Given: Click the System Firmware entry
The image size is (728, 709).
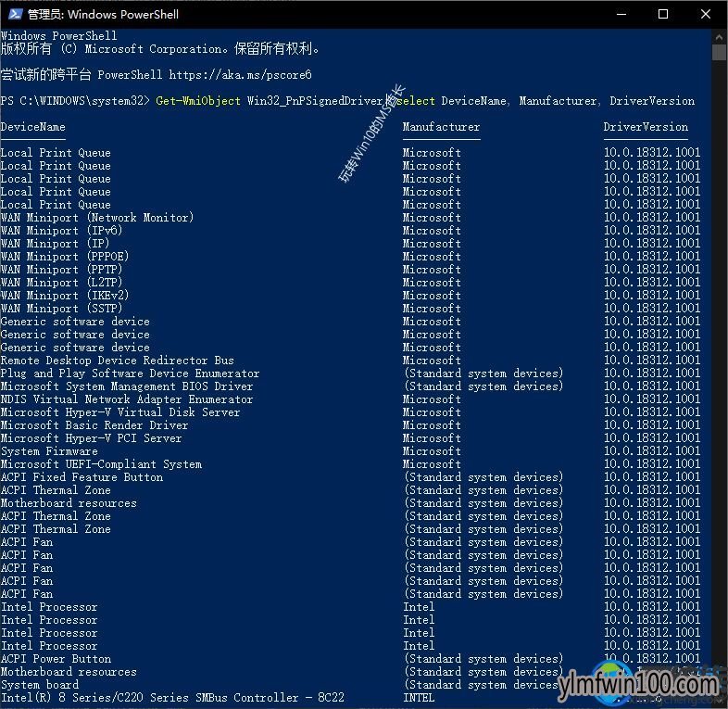Looking at the screenshot, I should pos(49,451).
